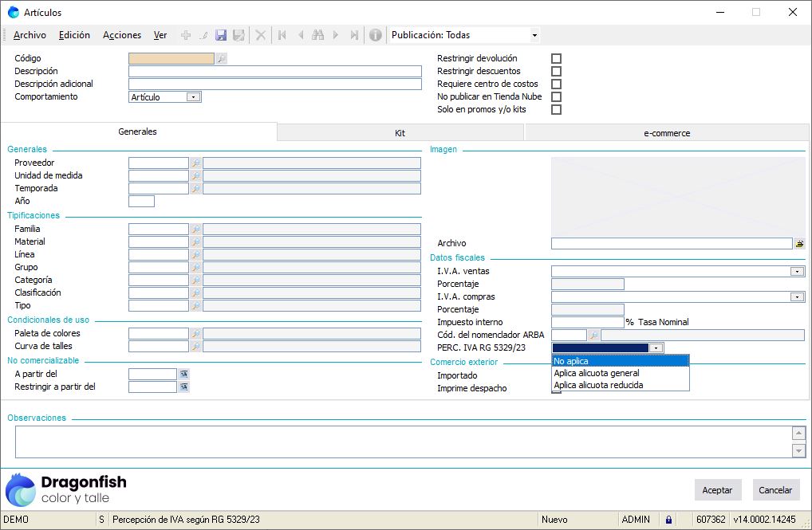Focus the Descripción text field
Viewport: 812px width, 530px height.
pyautogui.click(x=275, y=72)
